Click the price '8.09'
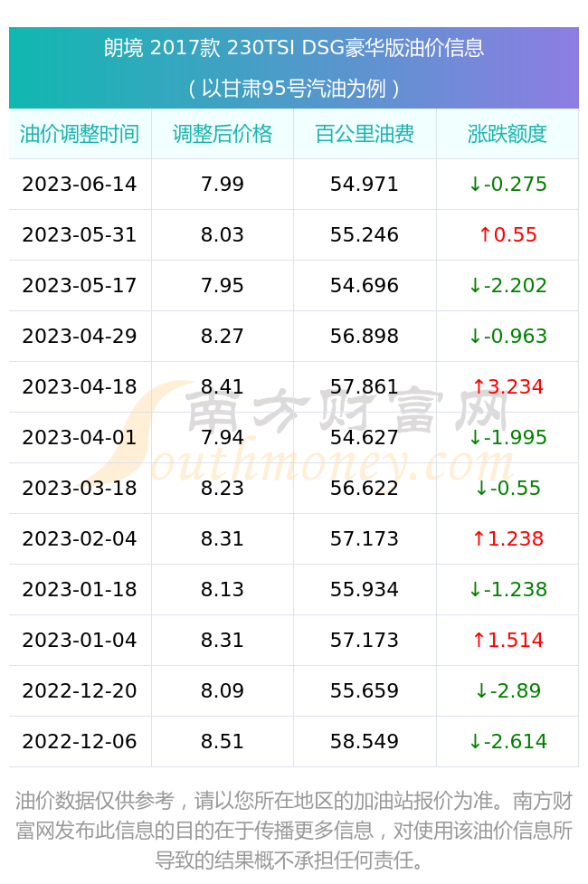588x884 pixels. [223, 691]
